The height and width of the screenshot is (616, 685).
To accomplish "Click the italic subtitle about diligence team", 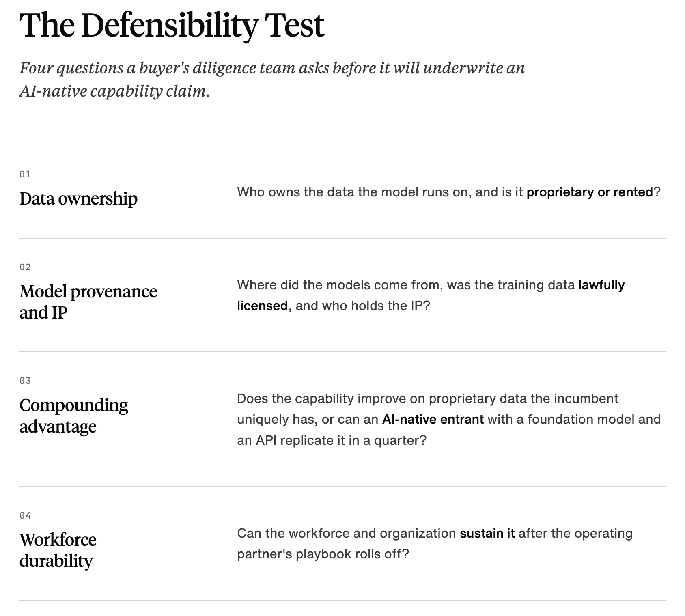I will click(272, 80).
